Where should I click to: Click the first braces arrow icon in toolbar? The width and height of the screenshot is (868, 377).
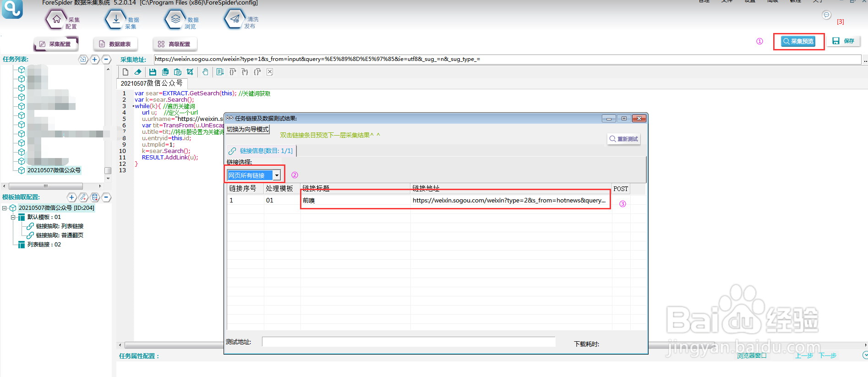pyautogui.click(x=233, y=72)
